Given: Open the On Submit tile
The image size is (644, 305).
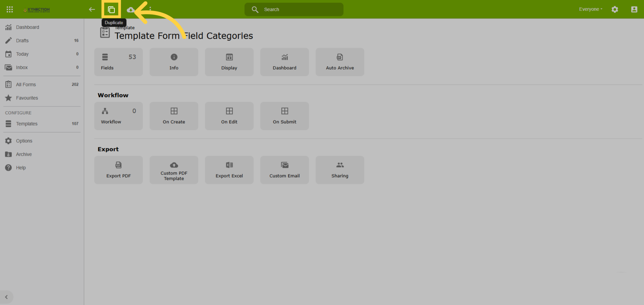Looking at the screenshot, I should pos(284,116).
